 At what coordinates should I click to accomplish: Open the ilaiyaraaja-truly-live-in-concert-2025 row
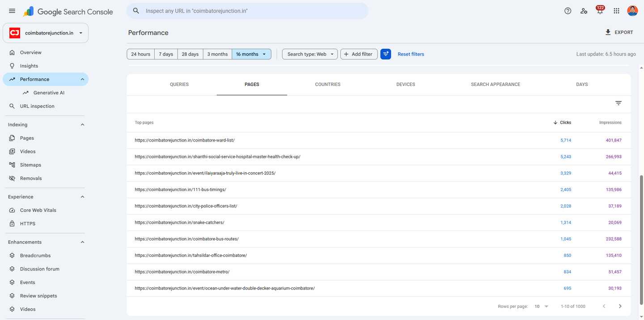click(x=379, y=173)
